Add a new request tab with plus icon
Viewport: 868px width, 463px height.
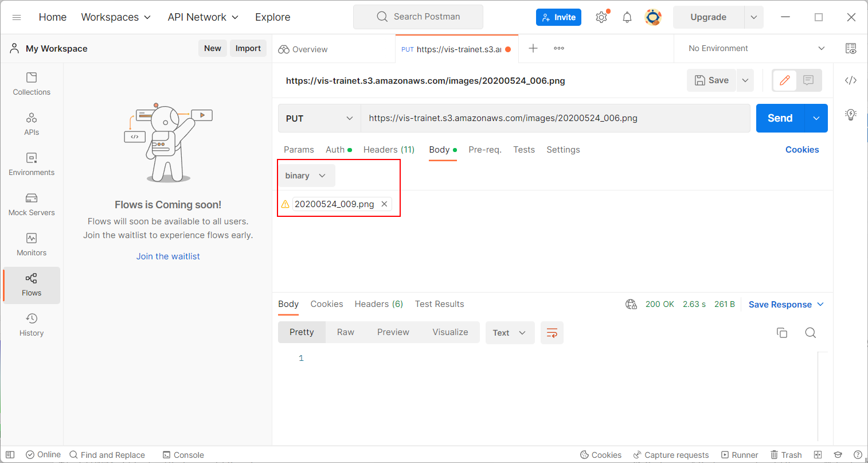pyautogui.click(x=533, y=48)
